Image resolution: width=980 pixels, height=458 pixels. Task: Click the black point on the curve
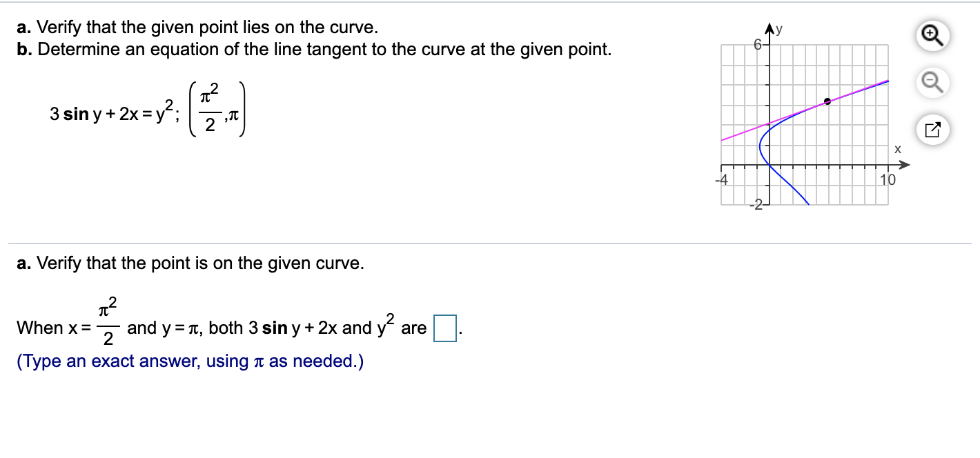(828, 101)
